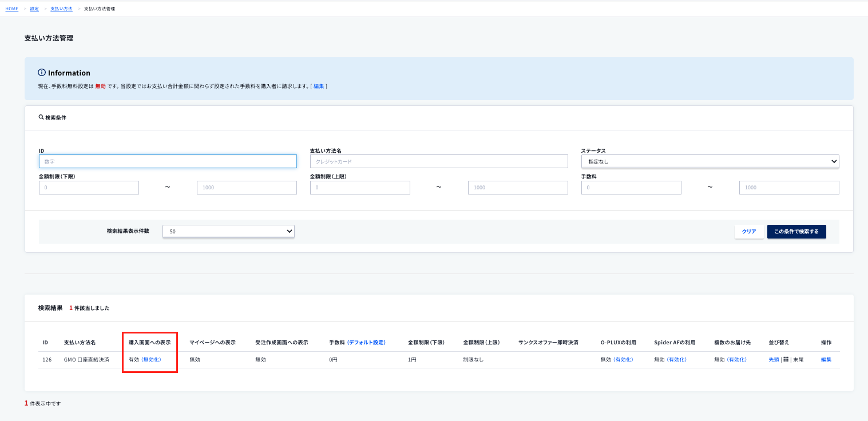Click the 金額制限(上限) minimum field

[x=360, y=188]
